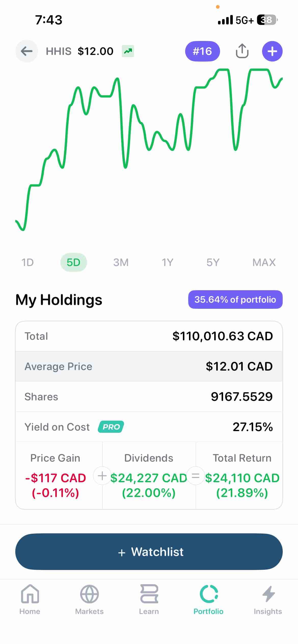Tap the PRO badge beside Yield on Cost
The height and width of the screenshot is (644, 298).
click(111, 427)
